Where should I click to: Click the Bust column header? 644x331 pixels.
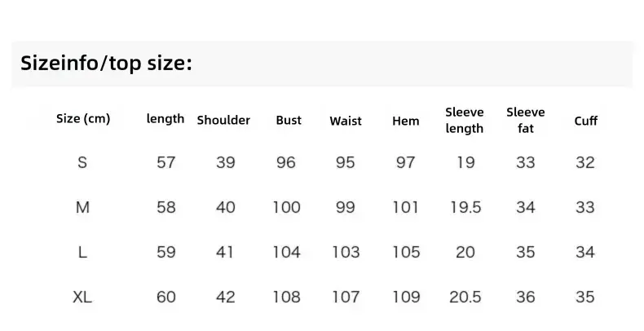(289, 120)
